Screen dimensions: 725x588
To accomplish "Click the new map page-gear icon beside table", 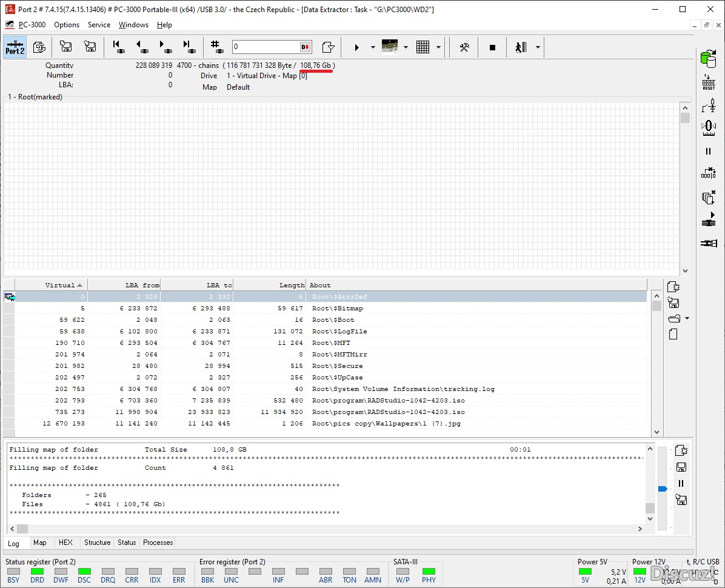I will (x=673, y=287).
